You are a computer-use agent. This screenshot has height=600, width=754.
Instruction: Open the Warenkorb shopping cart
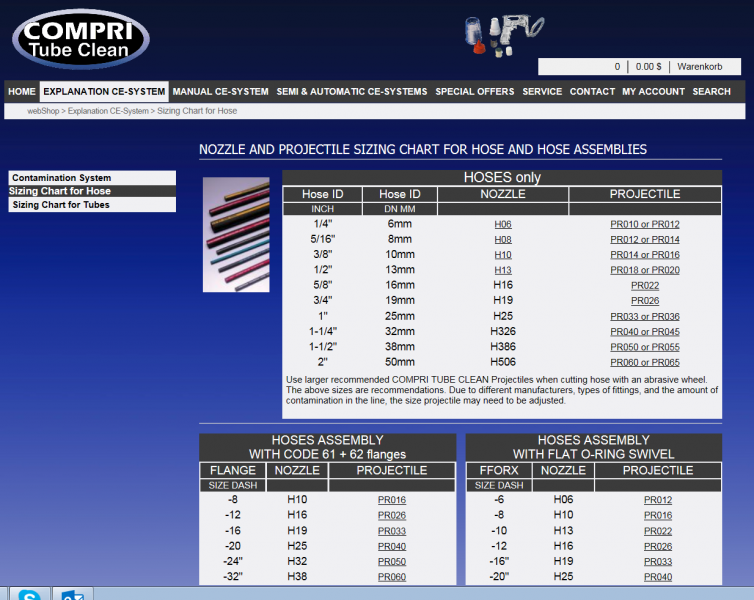(700, 67)
